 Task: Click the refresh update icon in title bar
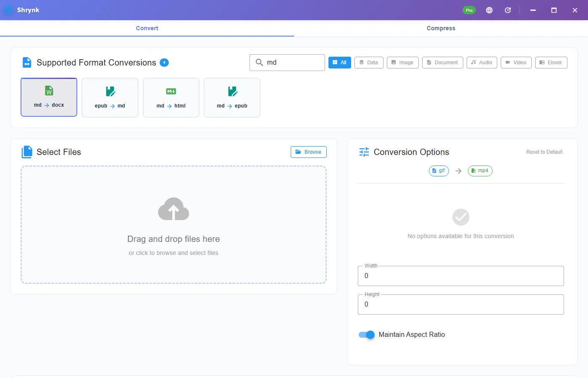point(508,10)
